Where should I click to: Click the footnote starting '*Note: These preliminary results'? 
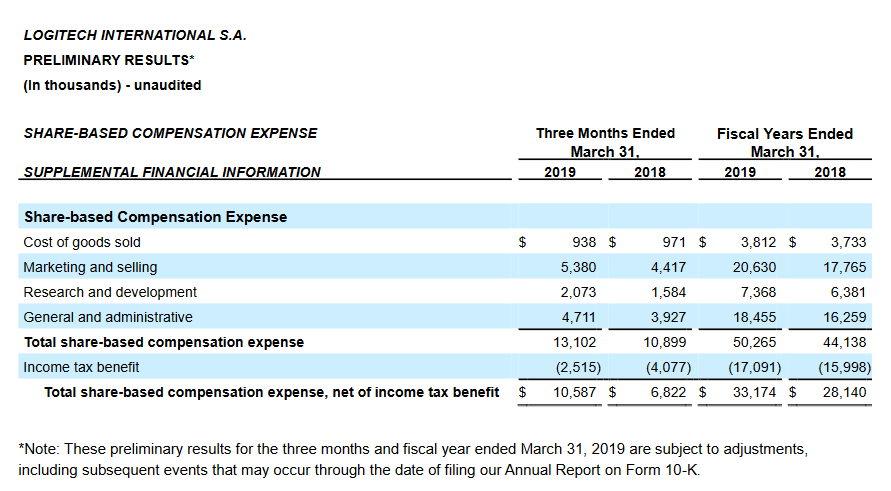[x=413, y=449]
